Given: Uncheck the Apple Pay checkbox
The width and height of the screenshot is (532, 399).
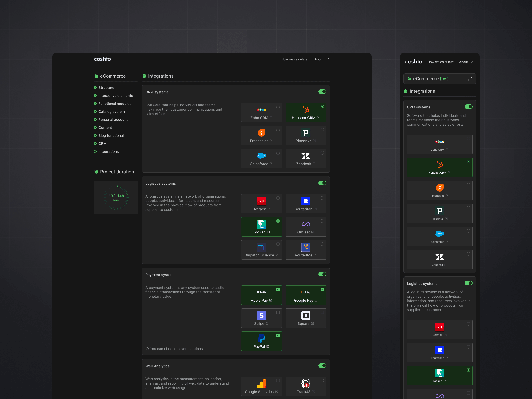Looking at the screenshot, I should (x=278, y=289).
